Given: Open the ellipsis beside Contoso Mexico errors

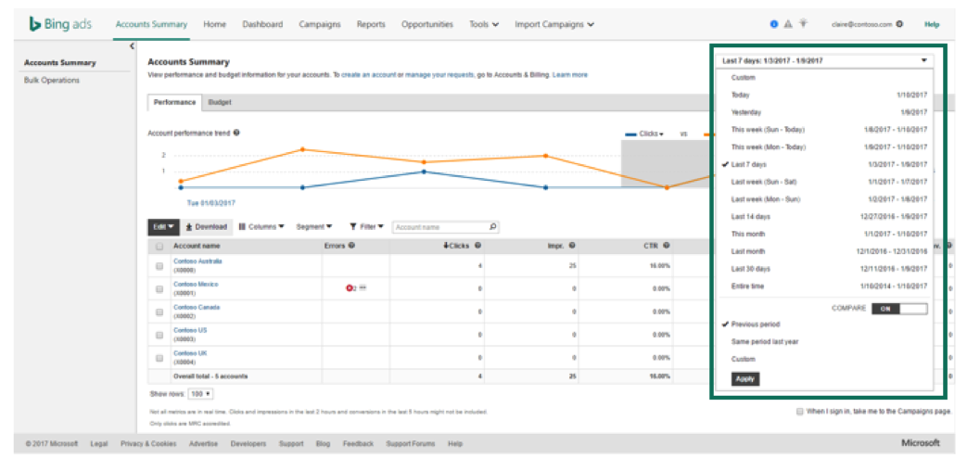Looking at the screenshot, I should tap(363, 288).
